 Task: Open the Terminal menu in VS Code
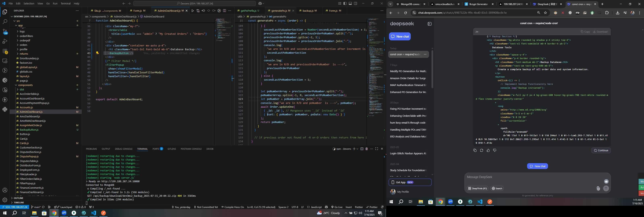coord(65,3)
